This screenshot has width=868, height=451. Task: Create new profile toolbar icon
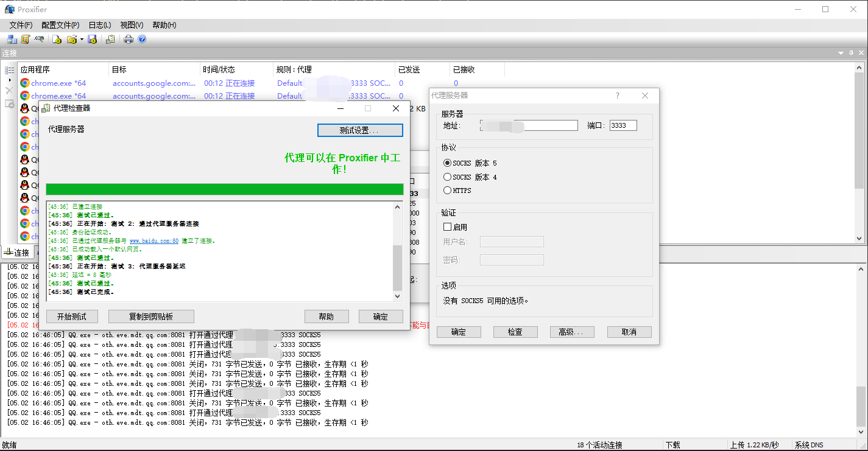(57, 39)
